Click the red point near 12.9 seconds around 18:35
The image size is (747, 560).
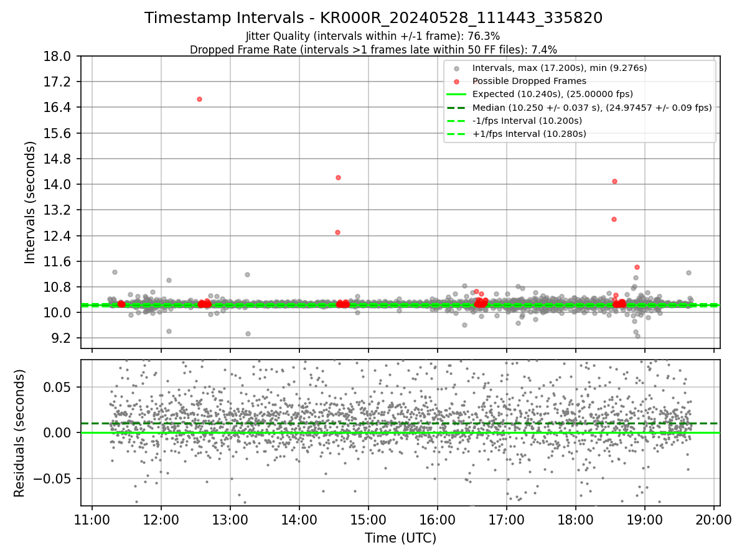(x=614, y=219)
